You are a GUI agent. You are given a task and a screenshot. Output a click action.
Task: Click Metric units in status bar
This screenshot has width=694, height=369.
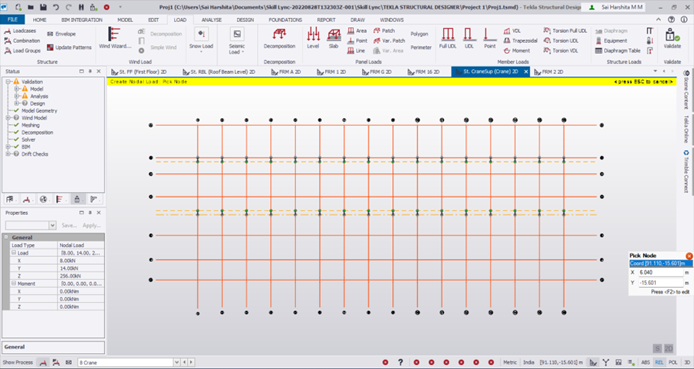point(510,362)
